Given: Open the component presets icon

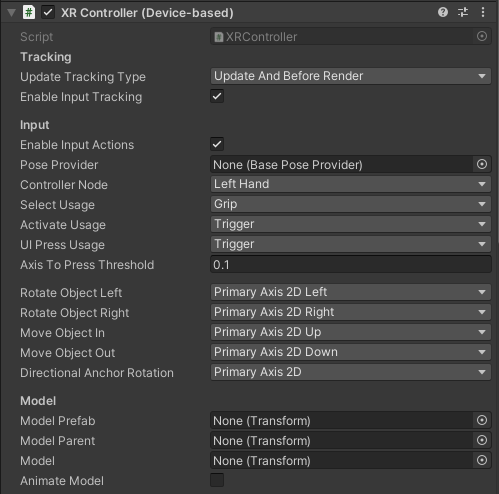Looking at the screenshot, I should click(x=463, y=12).
